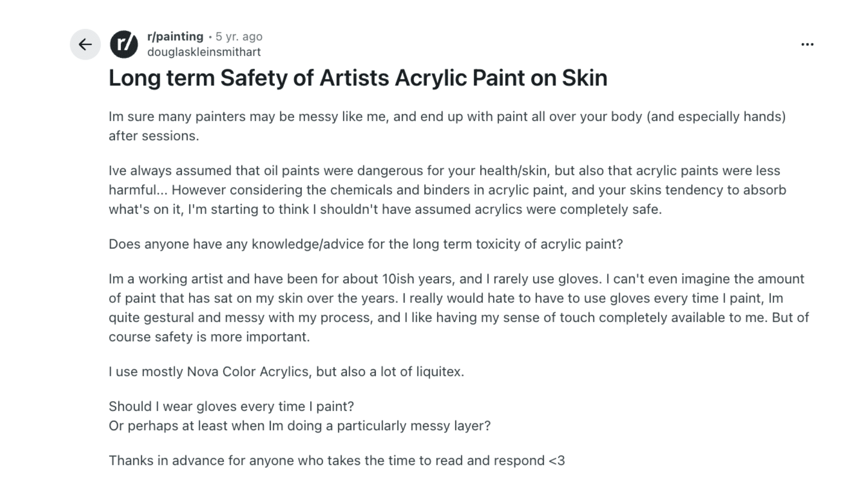Click the line starting "Or perhaps at least"
Viewport: 868px width, 488px height.
[299, 426]
